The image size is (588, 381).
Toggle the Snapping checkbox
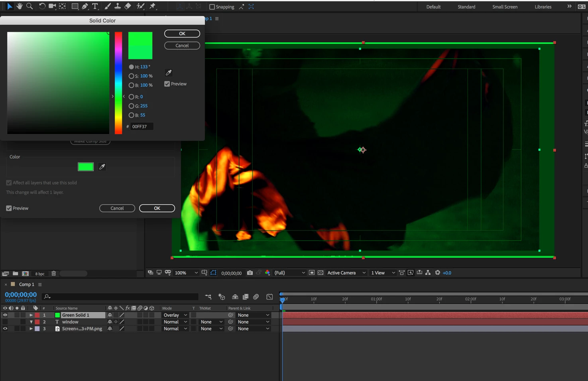[x=212, y=7]
